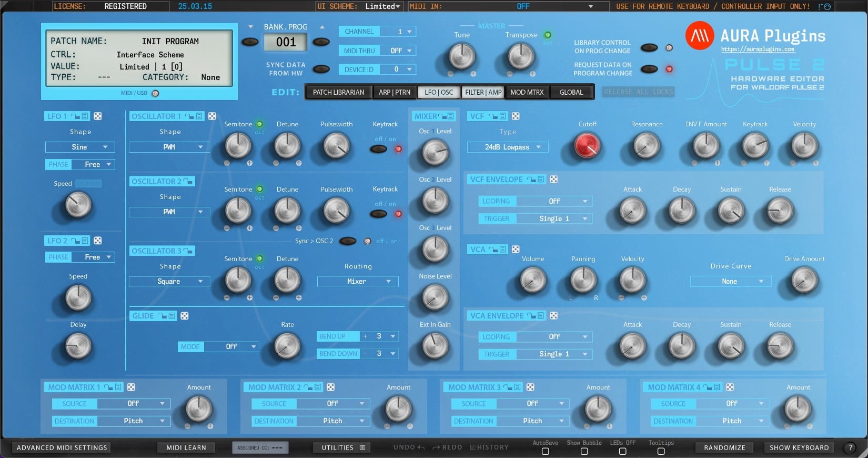Open the auraplugins.com link
868x458 pixels.
point(758,49)
